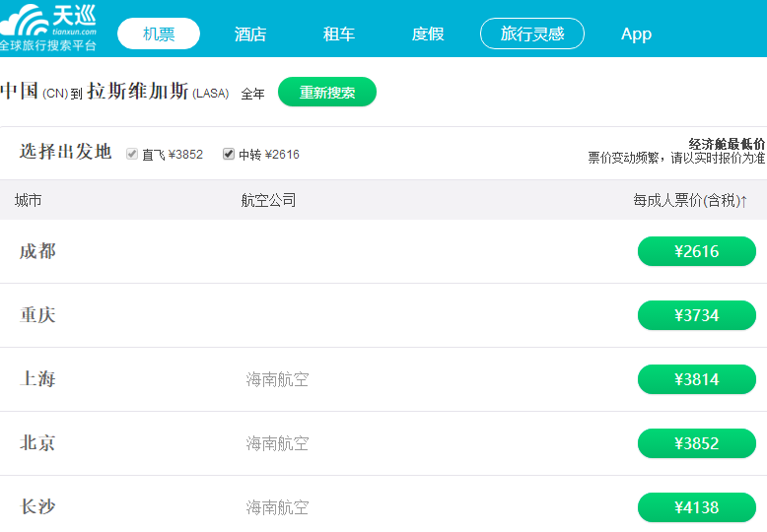Go to the 租车 car rental tab

pos(338,34)
